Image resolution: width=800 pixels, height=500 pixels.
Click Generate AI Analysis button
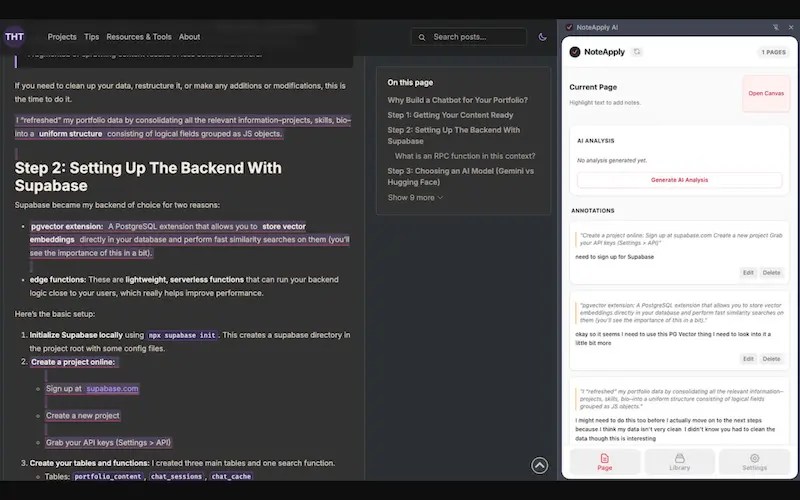click(679, 180)
